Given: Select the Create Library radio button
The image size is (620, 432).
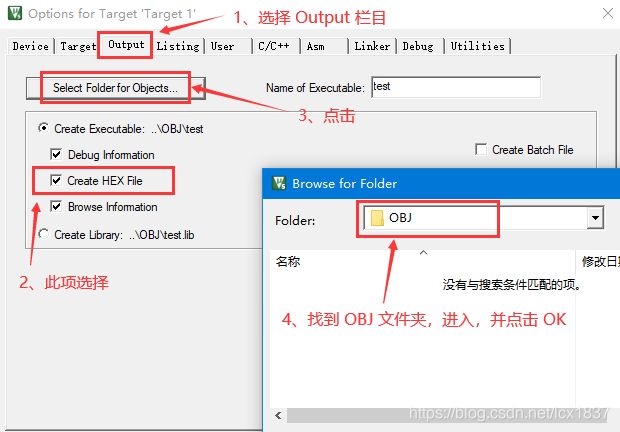Looking at the screenshot, I should [x=43, y=234].
